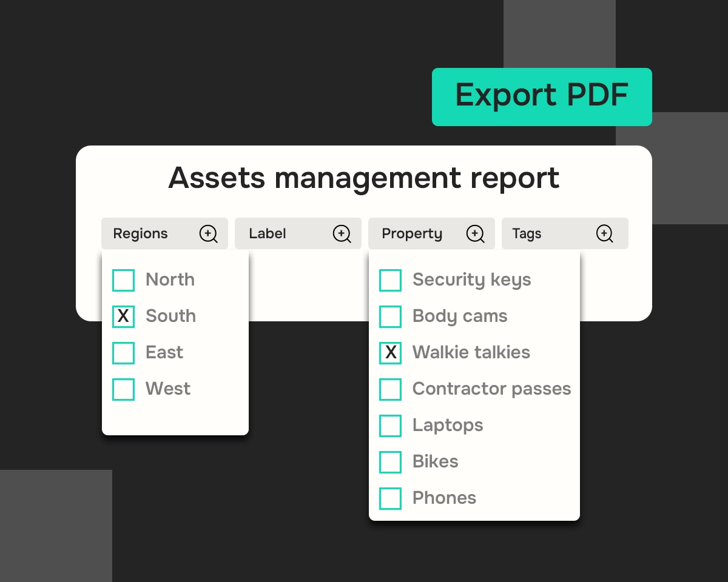Viewport: 728px width, 582px height.
Task: Check the North region checkbox
Action: [x=123, y=280]
